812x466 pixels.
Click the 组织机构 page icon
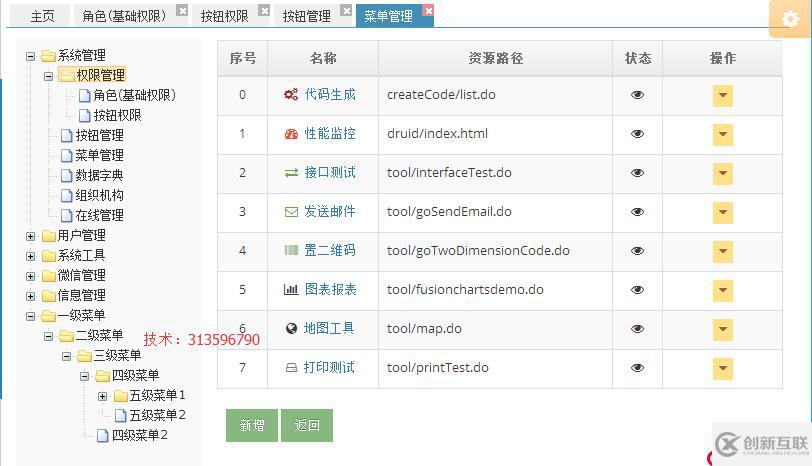[x=66, y=196]
